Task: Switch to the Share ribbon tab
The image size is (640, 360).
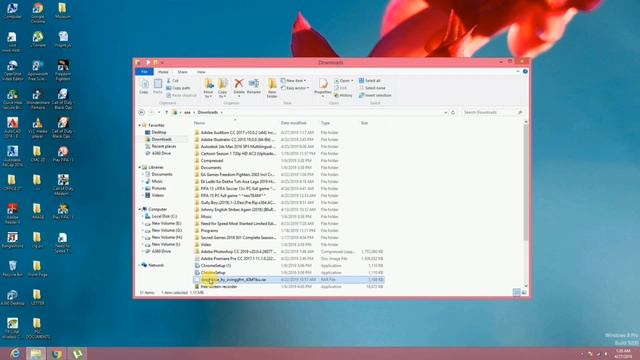Action: click(182, 72)
